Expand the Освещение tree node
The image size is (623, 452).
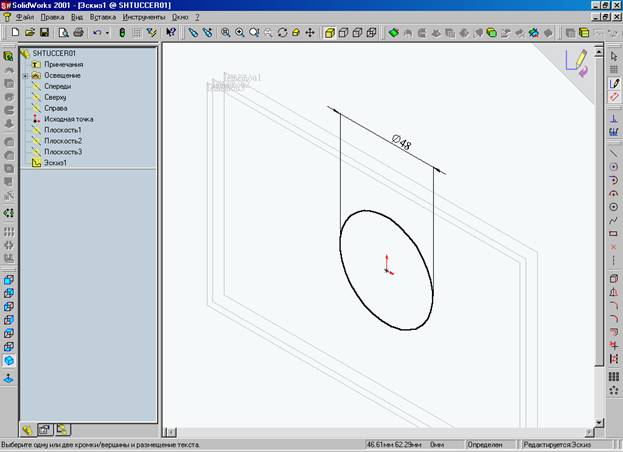(x=25, y=76)
